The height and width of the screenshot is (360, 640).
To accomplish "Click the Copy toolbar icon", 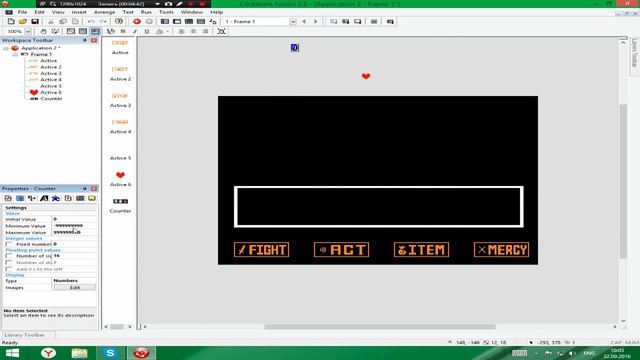I will (63, 22).
